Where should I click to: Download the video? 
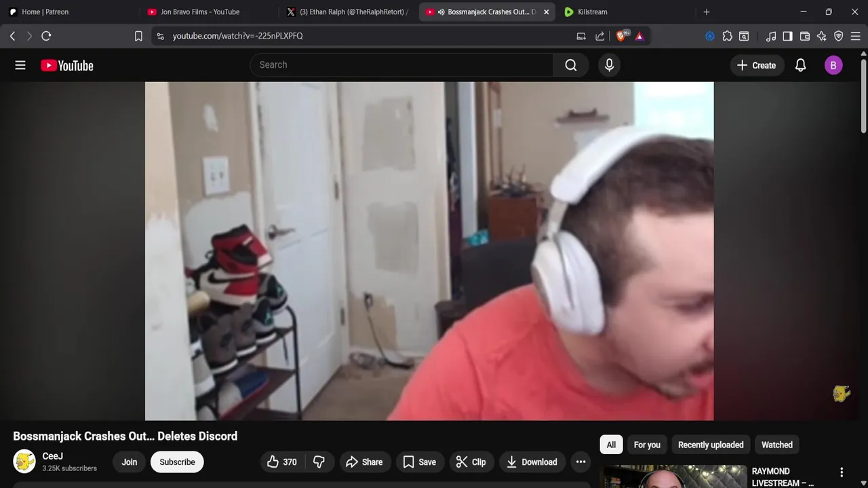click(x=532, y=462)
